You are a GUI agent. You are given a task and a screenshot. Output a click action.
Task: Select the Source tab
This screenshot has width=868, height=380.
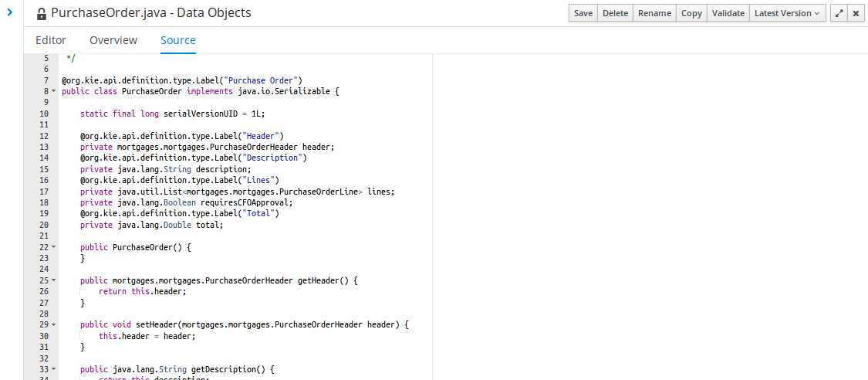[x=178, y=40]
